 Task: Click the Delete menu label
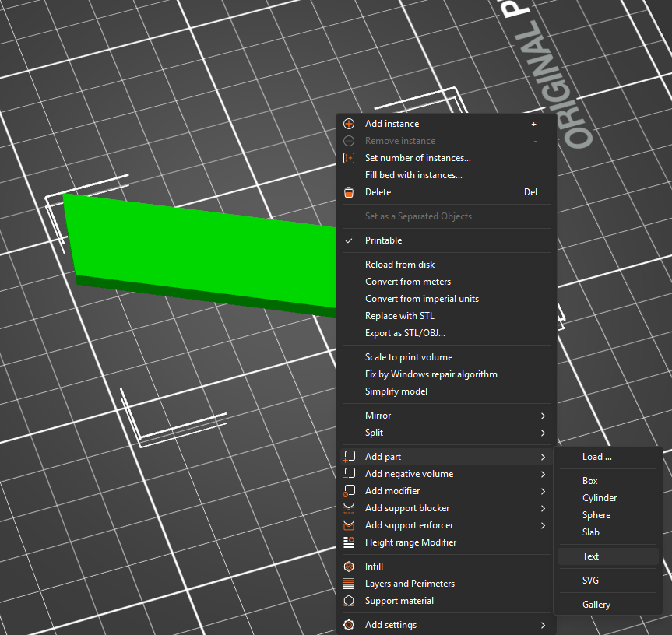(x=378, y=192)
